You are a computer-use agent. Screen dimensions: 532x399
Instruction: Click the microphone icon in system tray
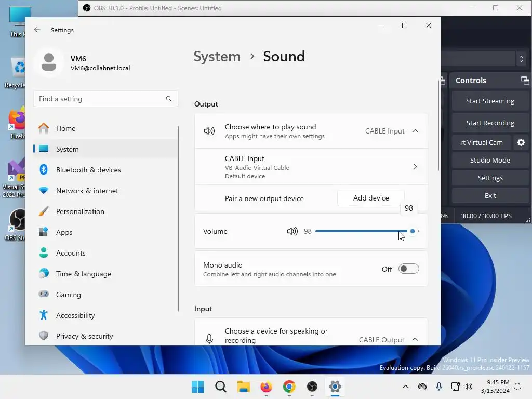(x=438, y=387)
